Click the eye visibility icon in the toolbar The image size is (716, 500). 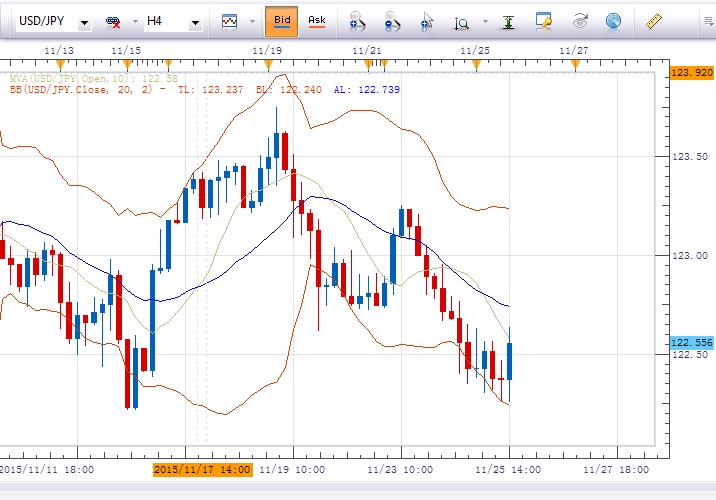[x=580, y=21]
